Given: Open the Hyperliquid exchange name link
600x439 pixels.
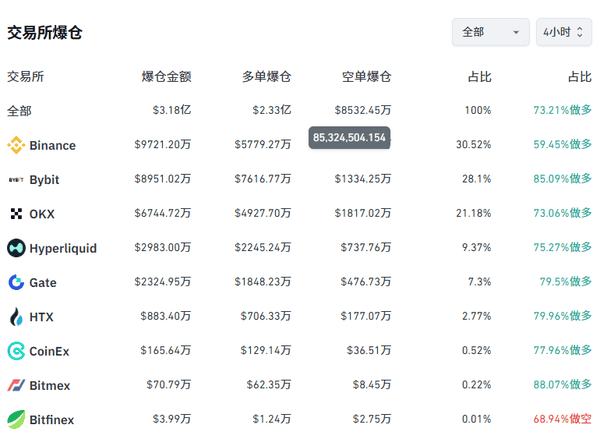Looking at the screenshot, I should click(x=63, y=248).
